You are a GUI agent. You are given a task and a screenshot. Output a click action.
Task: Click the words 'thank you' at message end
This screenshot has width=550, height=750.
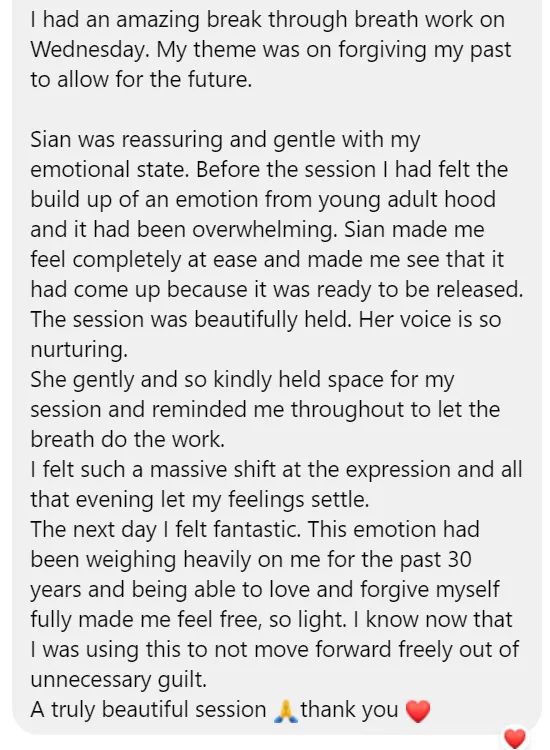(x=349, y=710)
